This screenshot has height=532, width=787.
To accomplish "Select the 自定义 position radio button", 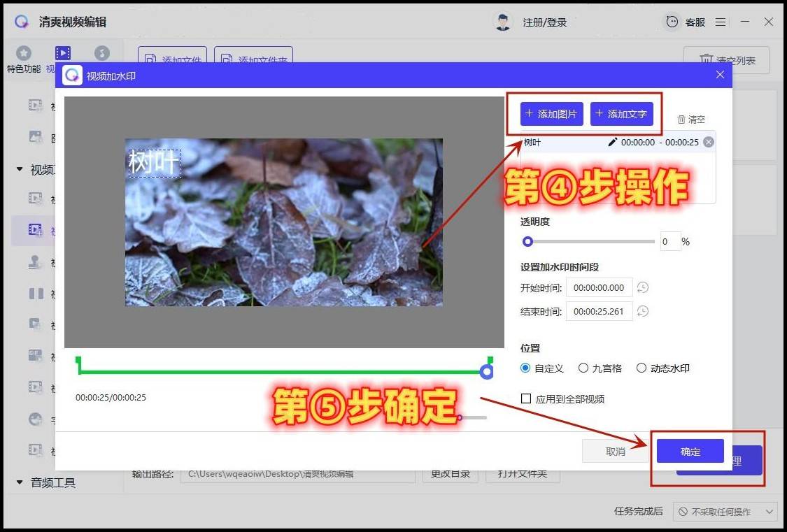I will 525,368.
